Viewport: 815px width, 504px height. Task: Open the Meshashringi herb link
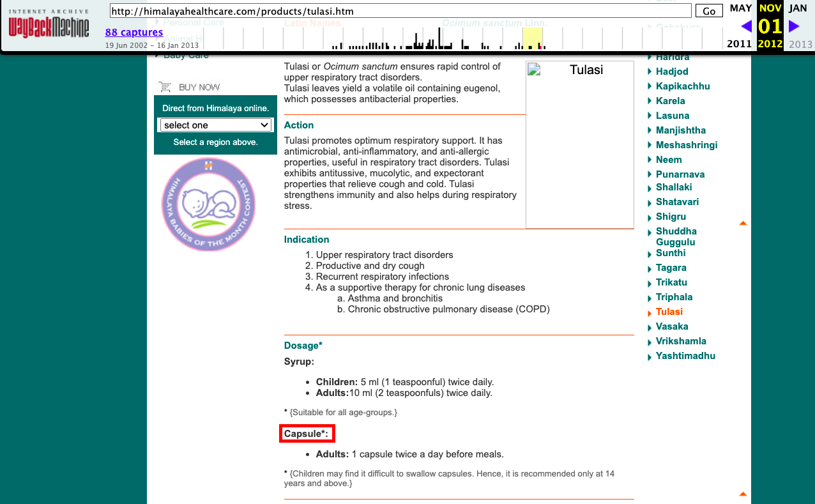pyautogui.click(x=687, y=145)
